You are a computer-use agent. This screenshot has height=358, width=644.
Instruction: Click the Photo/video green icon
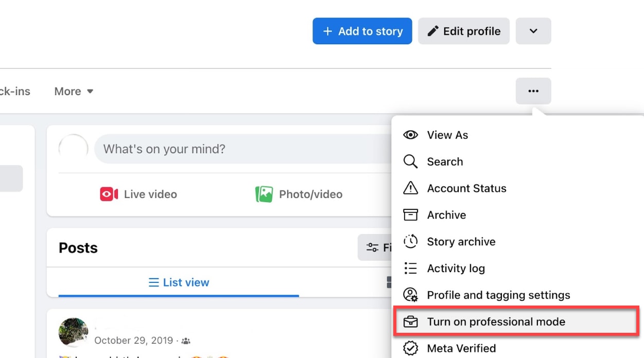(x=264, y=194)
